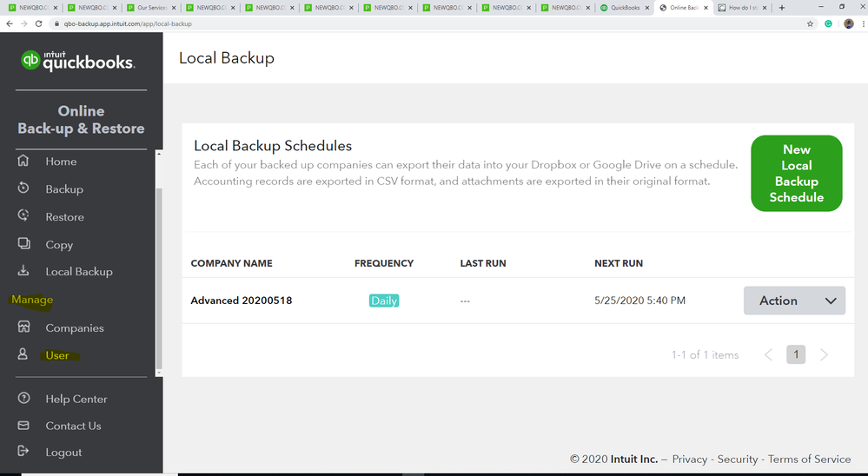The width and height of the screenshot is (868, 476).
Task: Click the Companies storefront icon
Action: point(23,327)
